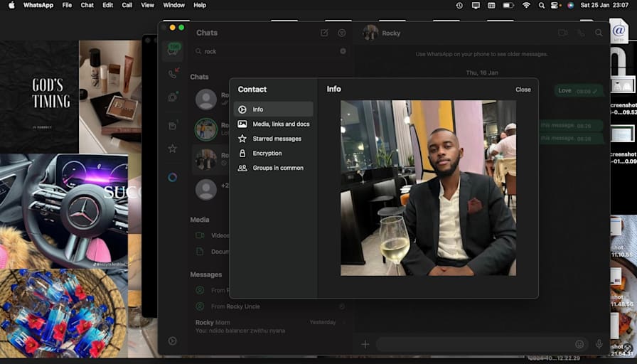
Task: Open Settings at the sidebar bottom
Action: (172, 341)
